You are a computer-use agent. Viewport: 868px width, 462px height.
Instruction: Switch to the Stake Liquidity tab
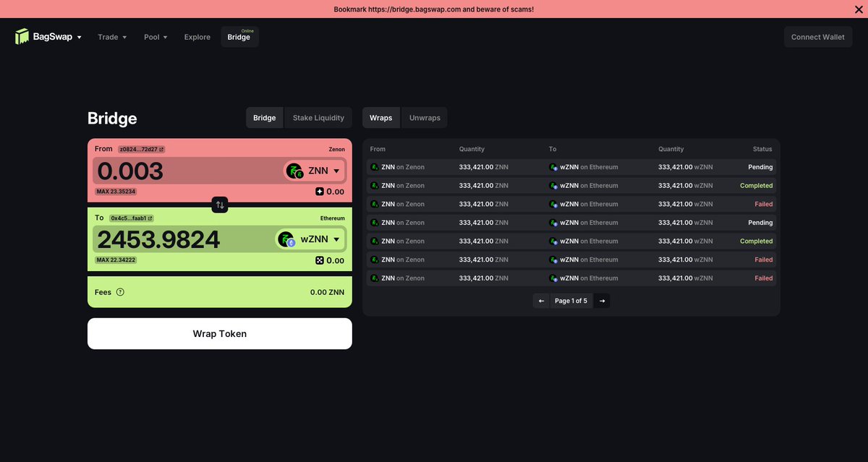(x=318, y=118)
